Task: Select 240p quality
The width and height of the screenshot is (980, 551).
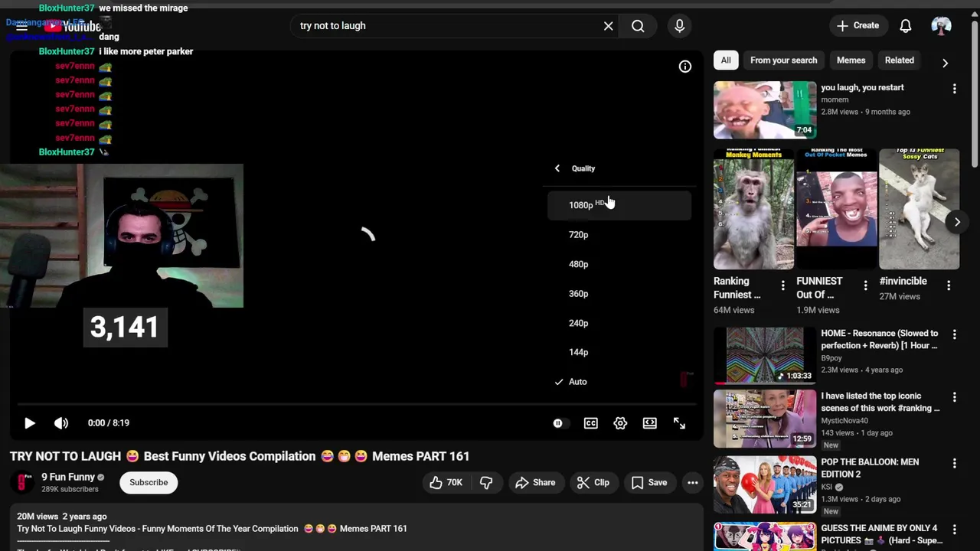Action: [x=619, y=323]
